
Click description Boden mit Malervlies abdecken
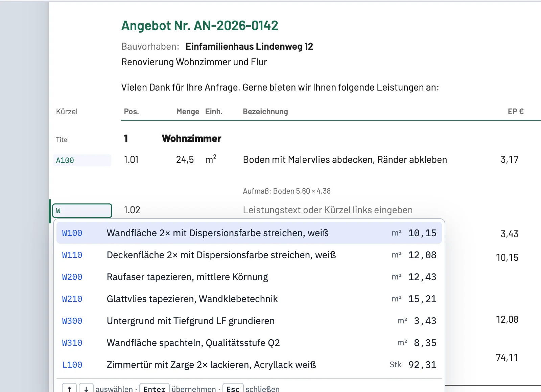pyautogui.click(x=345, y=160)
